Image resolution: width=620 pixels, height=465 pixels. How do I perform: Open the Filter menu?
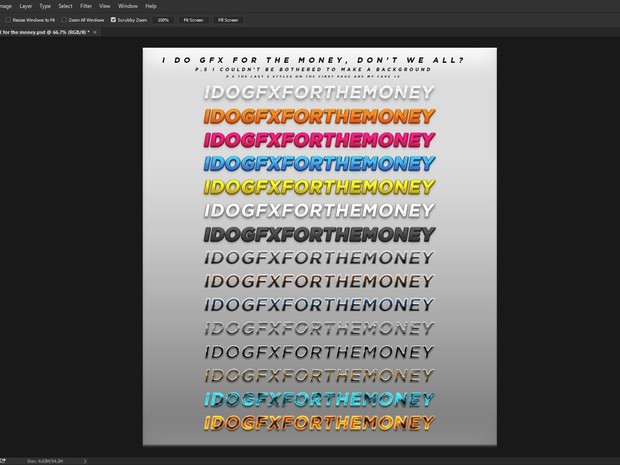tap(86, 6)
